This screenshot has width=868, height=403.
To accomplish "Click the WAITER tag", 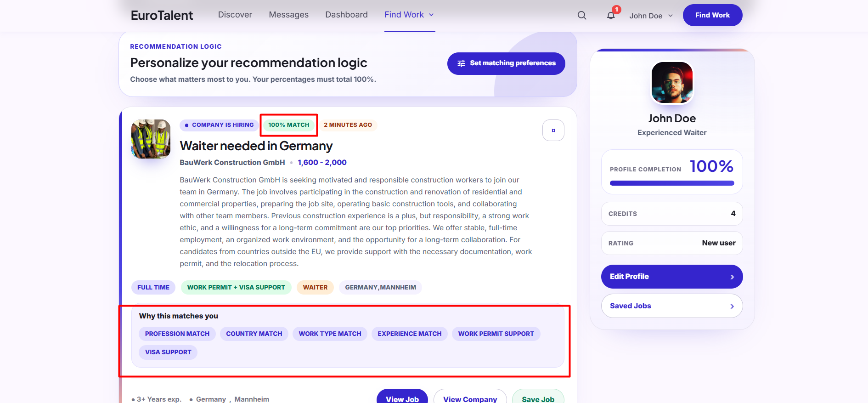I will coord(315,287).
